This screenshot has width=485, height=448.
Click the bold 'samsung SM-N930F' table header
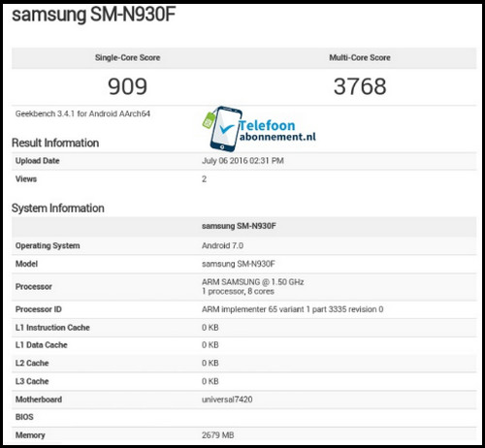[239, 226]
